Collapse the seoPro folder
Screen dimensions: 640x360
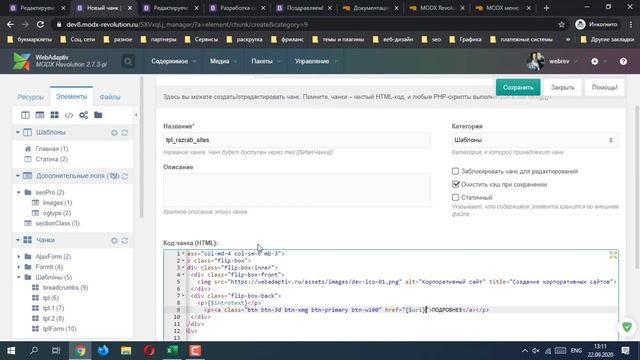(x=19, y=192)
